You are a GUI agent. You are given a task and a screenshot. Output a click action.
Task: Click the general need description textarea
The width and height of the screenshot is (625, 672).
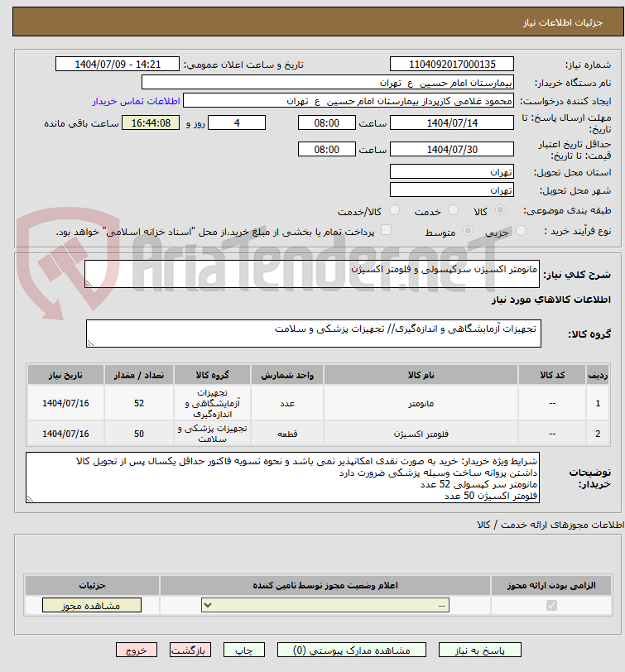(x=312, y=274)
